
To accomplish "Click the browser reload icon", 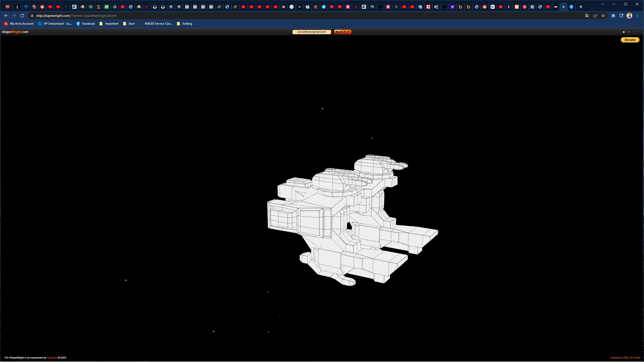I will [x=22, y=16].
